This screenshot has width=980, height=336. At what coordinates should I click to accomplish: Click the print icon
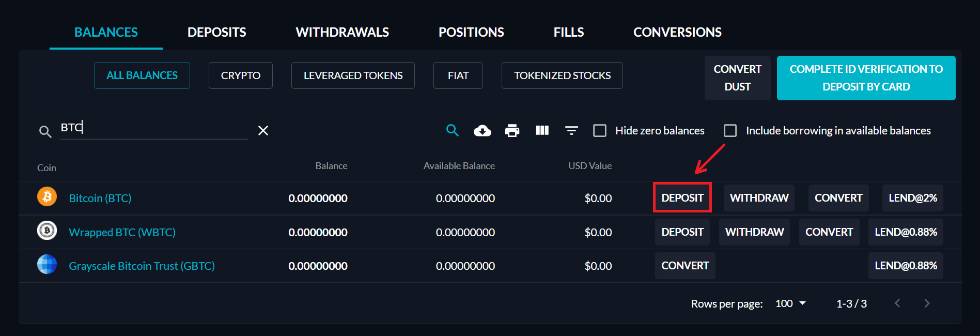tap(512, 131)
